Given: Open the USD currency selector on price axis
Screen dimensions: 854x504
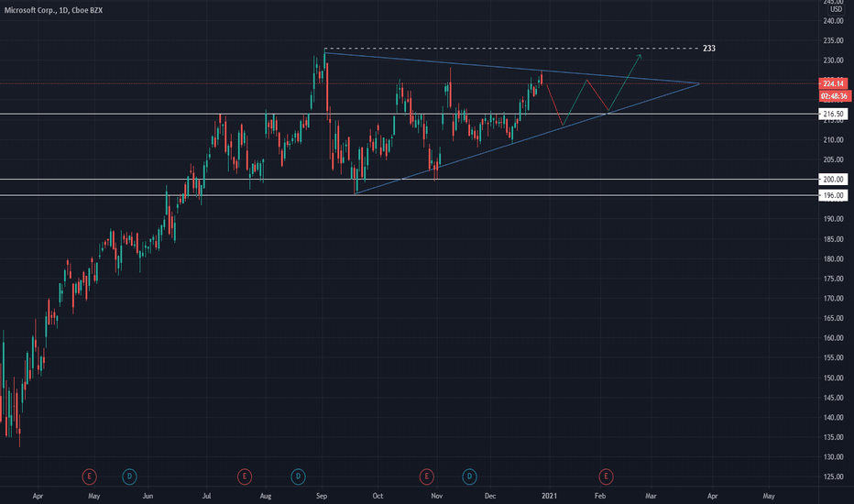Looking at the screenshot, I should (x=836, y=9).
